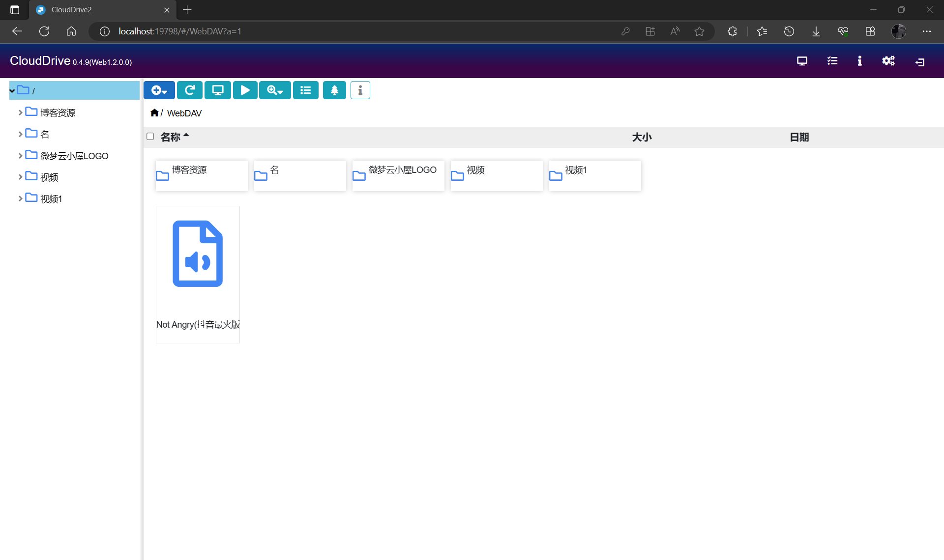Open browser essentials heart icon
The height and width of the screenshot is (560, 944).
pos(843,31)
